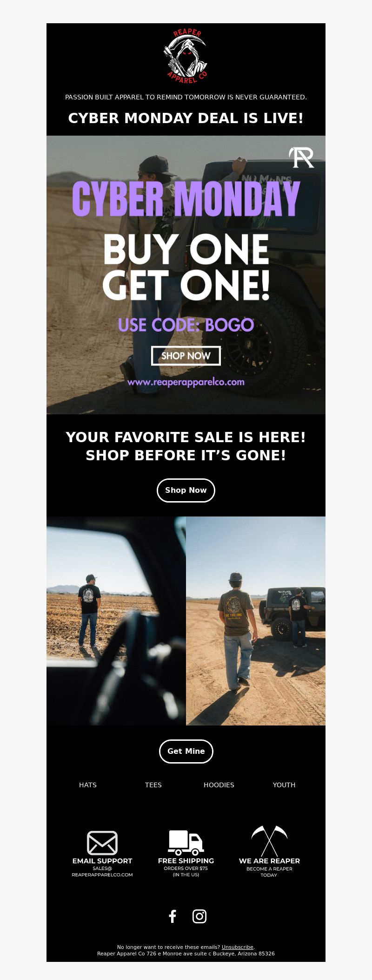Click the www.reaperapparelco.com URL on banner
The image size is (372, 980).
click(x=186, y=382)
